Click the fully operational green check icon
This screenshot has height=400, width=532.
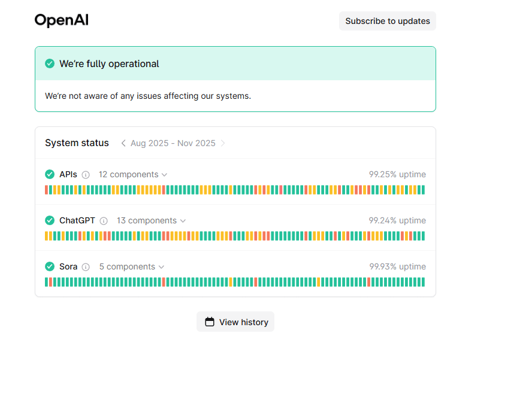pyautogui.click(x=50, y=63)
